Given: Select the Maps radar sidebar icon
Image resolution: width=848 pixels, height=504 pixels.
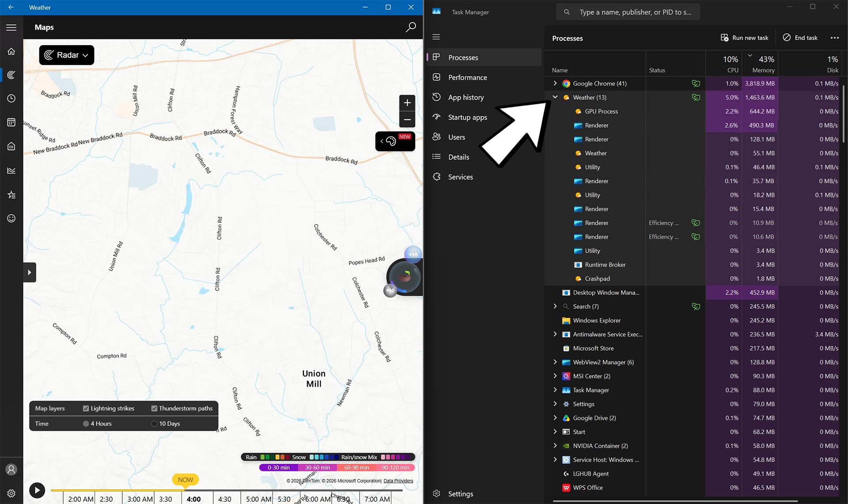Looking at the screenshot, I should point(11,75).
